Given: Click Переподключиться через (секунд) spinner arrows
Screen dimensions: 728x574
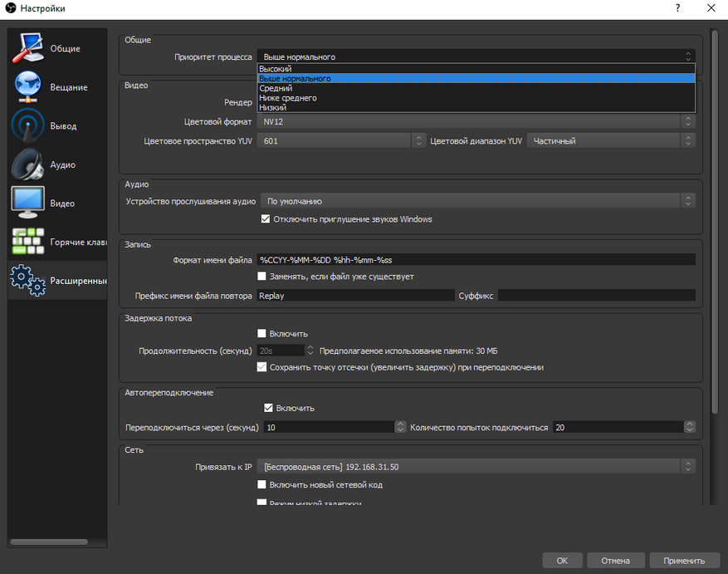Looking at the screenshot, I should pos(400,427).
